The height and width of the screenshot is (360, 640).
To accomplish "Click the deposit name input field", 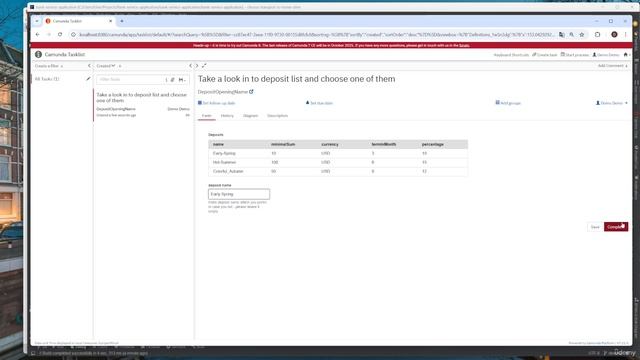I will pos(239,194).
